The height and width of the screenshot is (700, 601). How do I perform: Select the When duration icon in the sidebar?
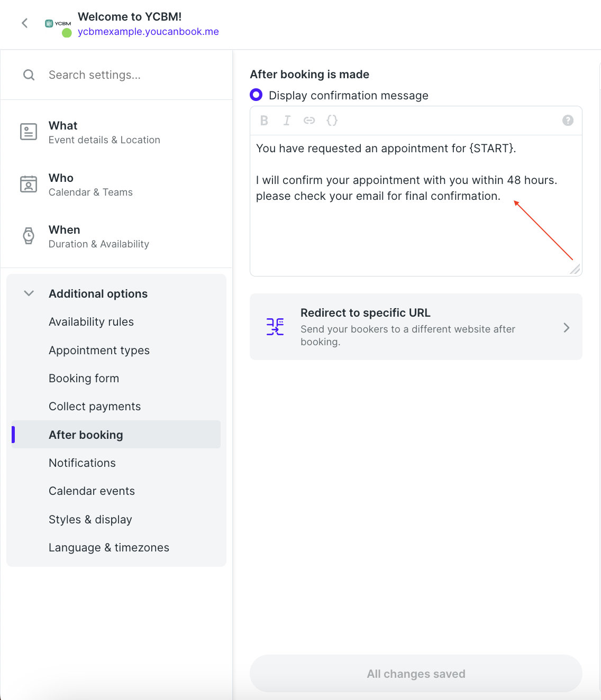(28, 236)
